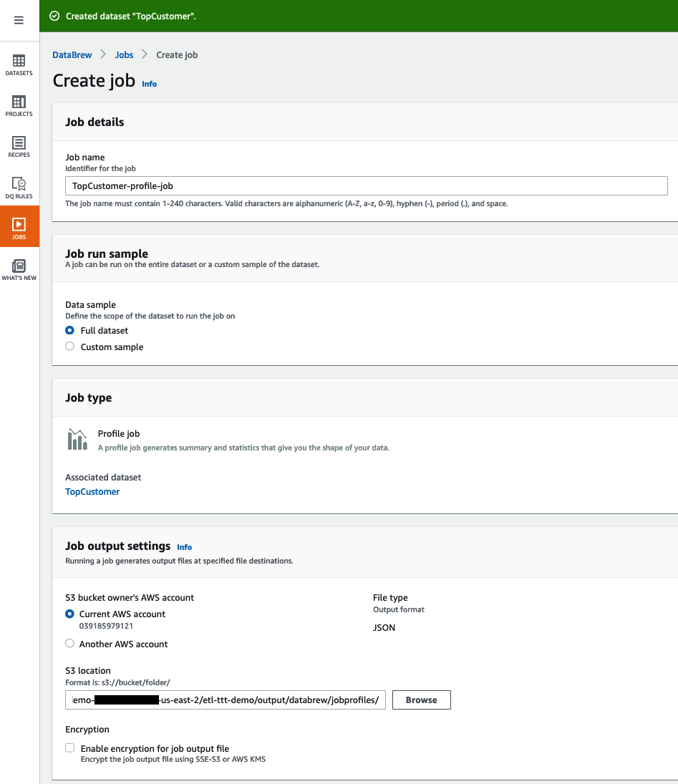678x784 pixels.
Task: Click the 'File type' label
Action: tap(390, 598)
